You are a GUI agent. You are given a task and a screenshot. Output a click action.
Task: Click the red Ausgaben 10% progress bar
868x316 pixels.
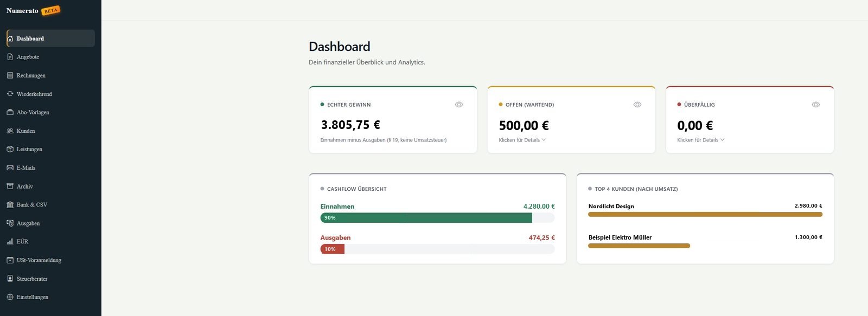[333, 249]
